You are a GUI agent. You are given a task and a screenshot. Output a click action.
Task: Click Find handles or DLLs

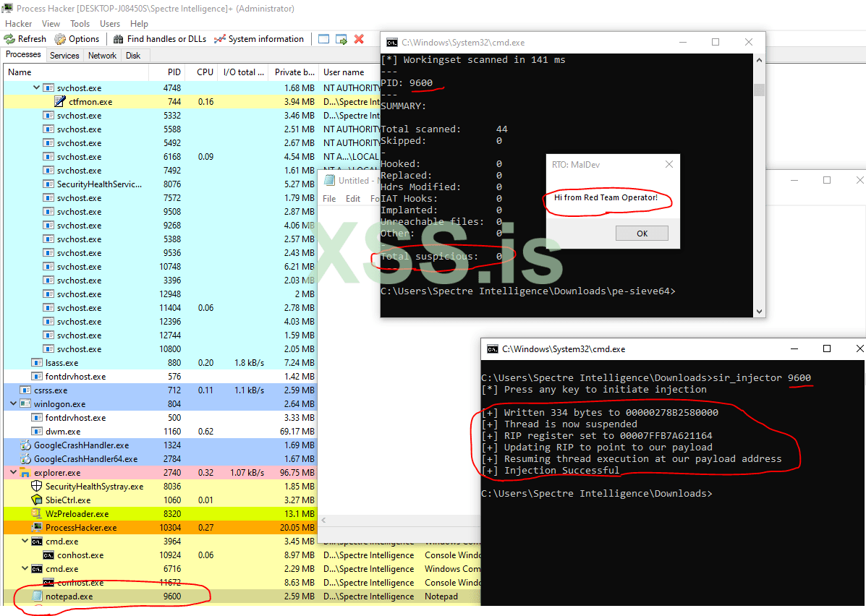160,38
